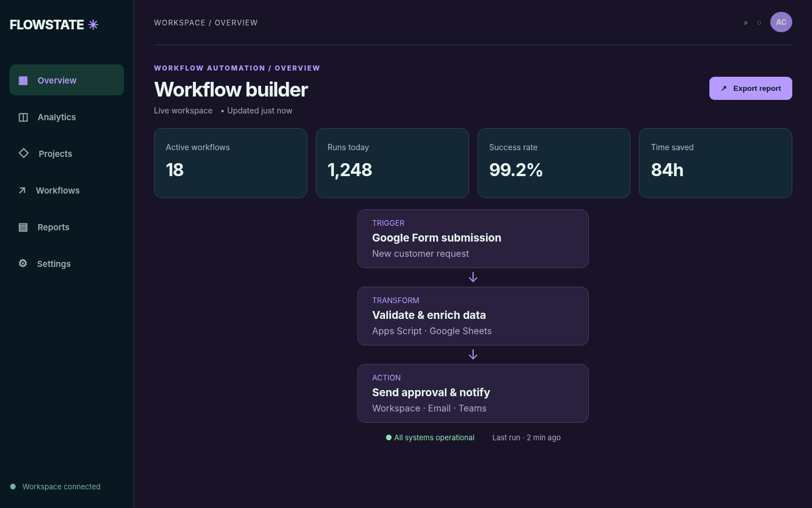Click the search icon in the top bar
This screenshot has height=508, width=812.
click(745, 23)
